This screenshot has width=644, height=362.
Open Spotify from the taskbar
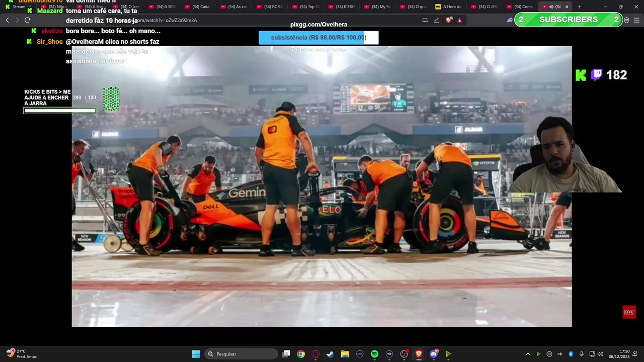coord(374,354)
